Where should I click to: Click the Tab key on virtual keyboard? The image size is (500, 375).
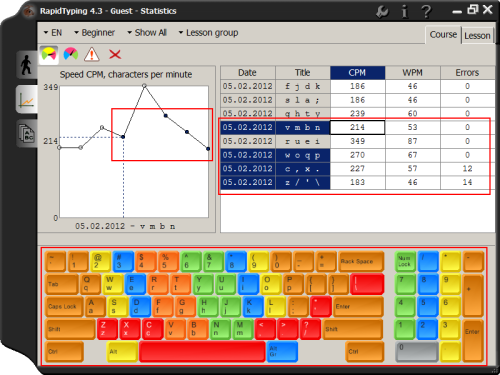pyautogui.click(x=62, y=284)
